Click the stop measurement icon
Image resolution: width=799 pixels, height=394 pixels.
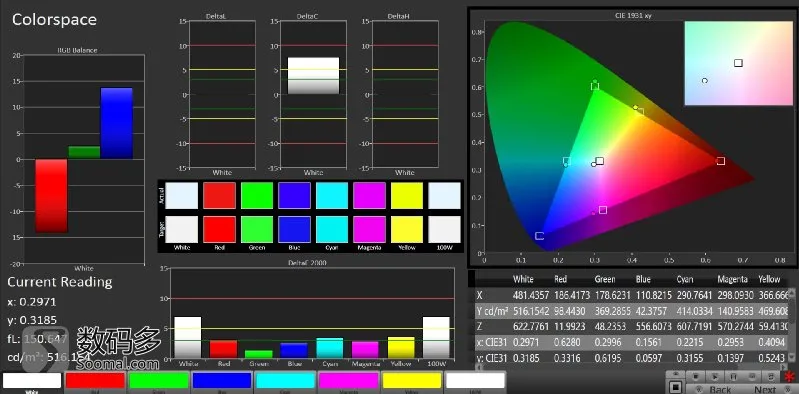coord(696,377)
